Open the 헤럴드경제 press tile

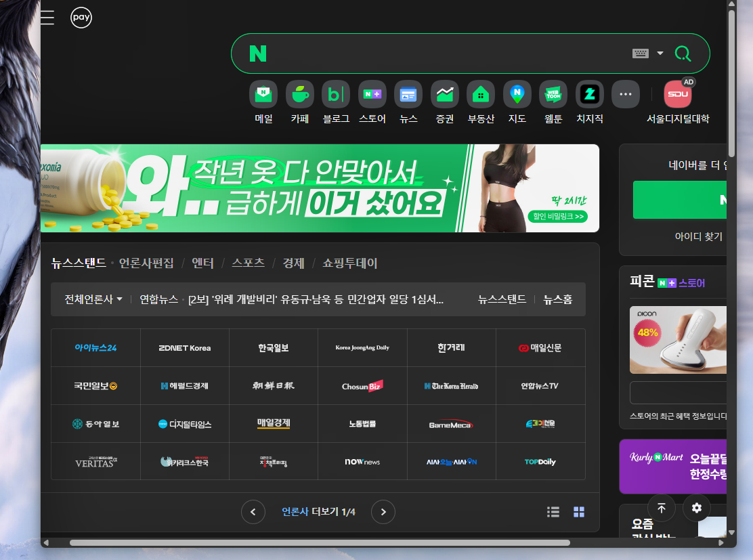click(185, 386)
